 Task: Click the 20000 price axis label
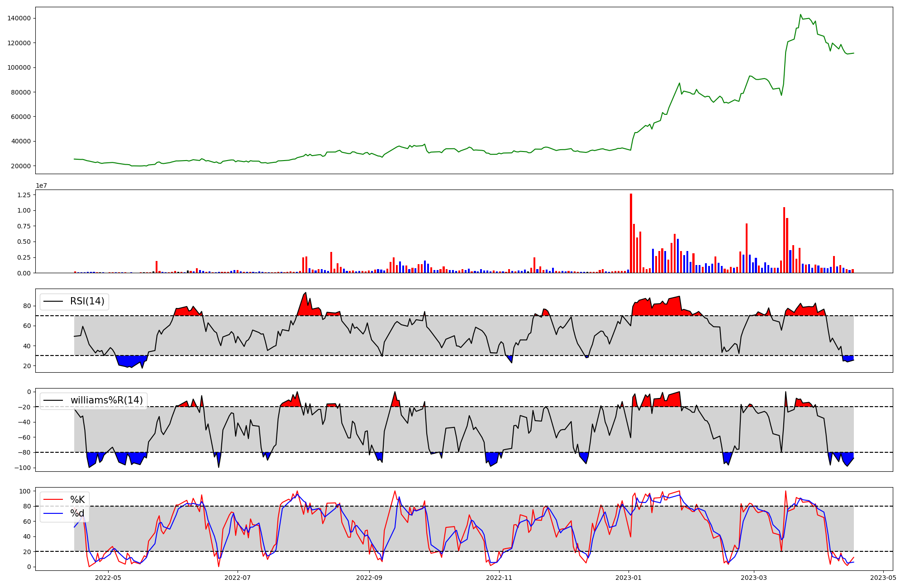tap(21, 166)
